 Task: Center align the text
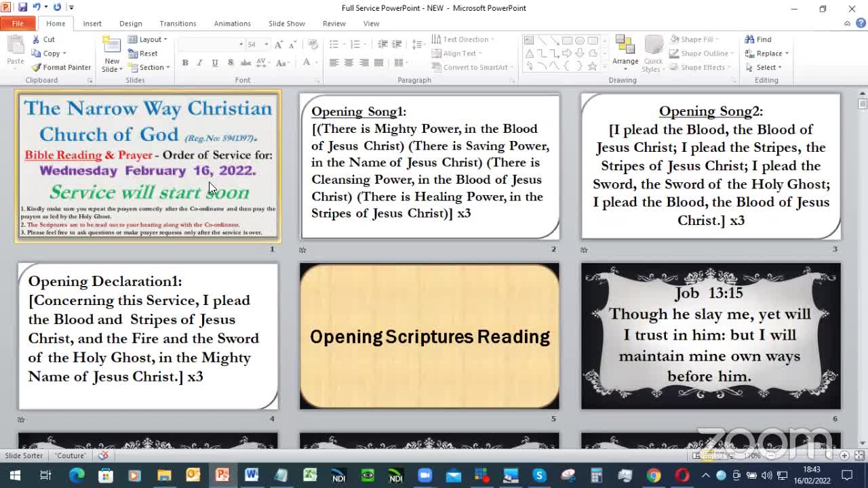tap(349, 62)
